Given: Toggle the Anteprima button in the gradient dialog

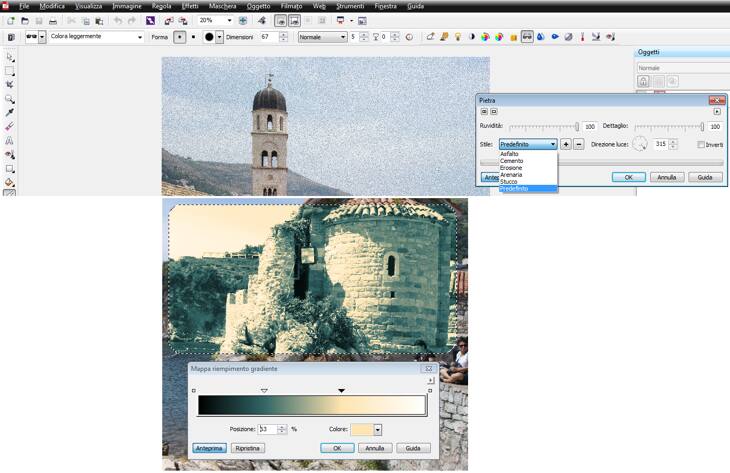Looking at the screenshot, I should point(209,448).
